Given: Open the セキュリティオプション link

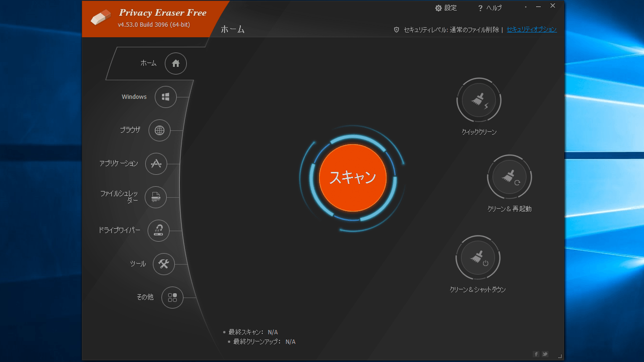Looking at the screenshot, I should [x=532, y=30].
